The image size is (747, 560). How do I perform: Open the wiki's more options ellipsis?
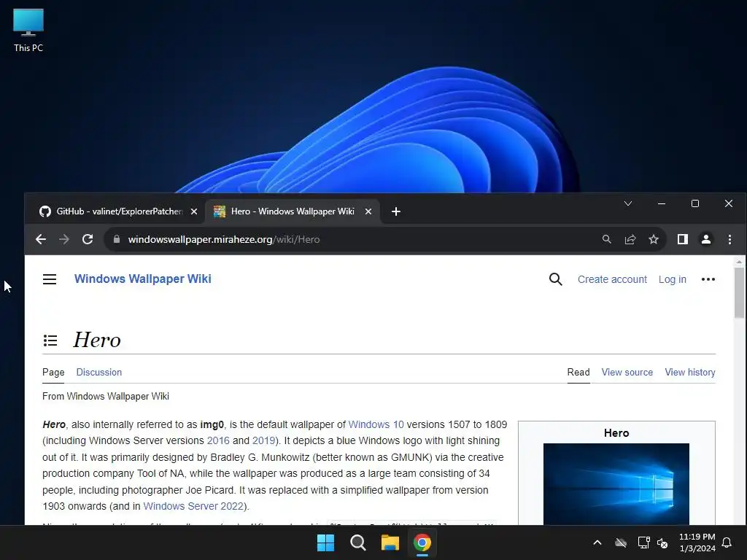coord(708,279)
